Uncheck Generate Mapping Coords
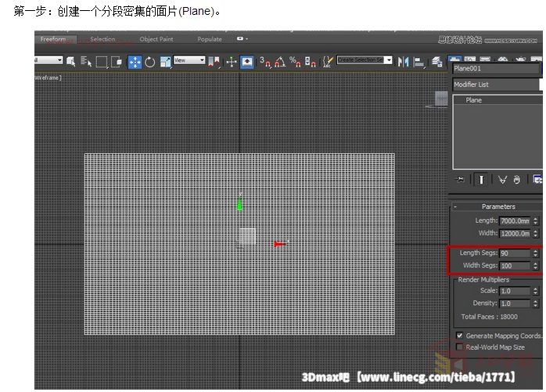This screenshot has width=546, height=392. click(x=460, y=336)
